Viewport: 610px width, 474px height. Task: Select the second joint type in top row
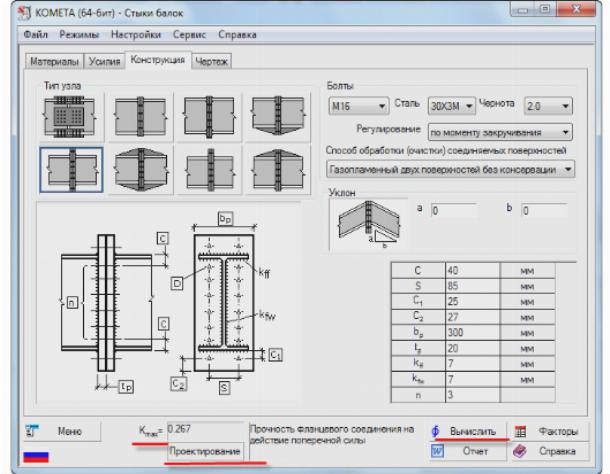pyautogui.click(x=137, y=117)
